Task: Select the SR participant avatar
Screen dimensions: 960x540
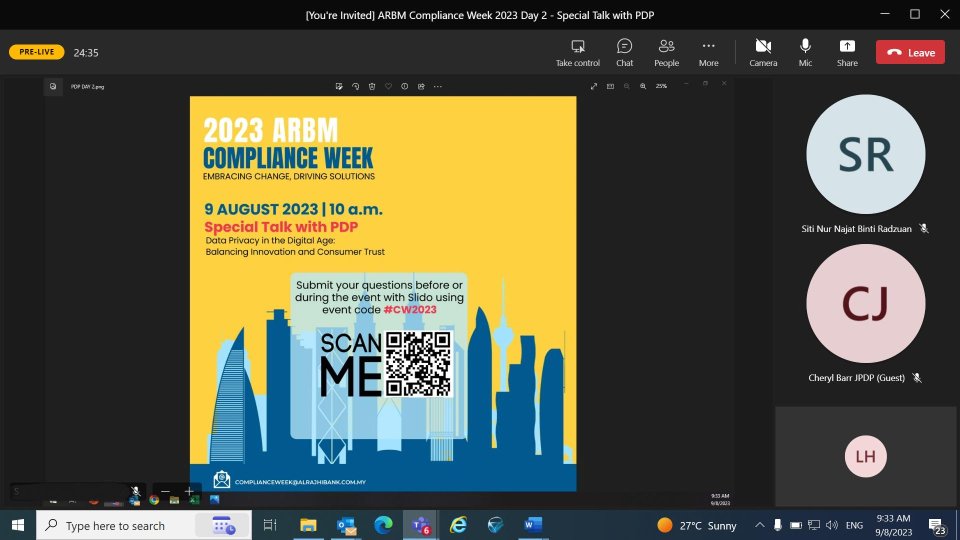Action: 865,154
